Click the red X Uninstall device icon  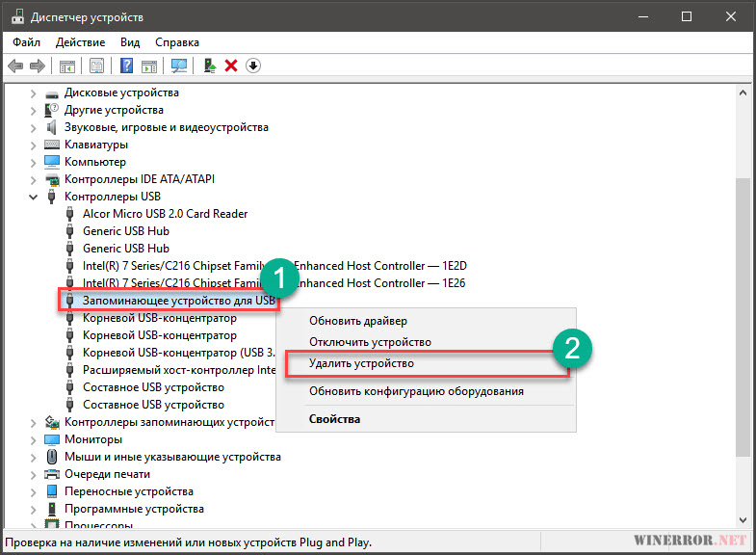tap(231, 66)
